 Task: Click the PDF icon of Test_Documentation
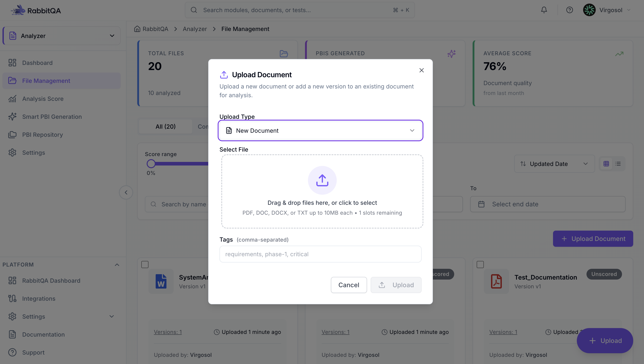click(496, 281)
